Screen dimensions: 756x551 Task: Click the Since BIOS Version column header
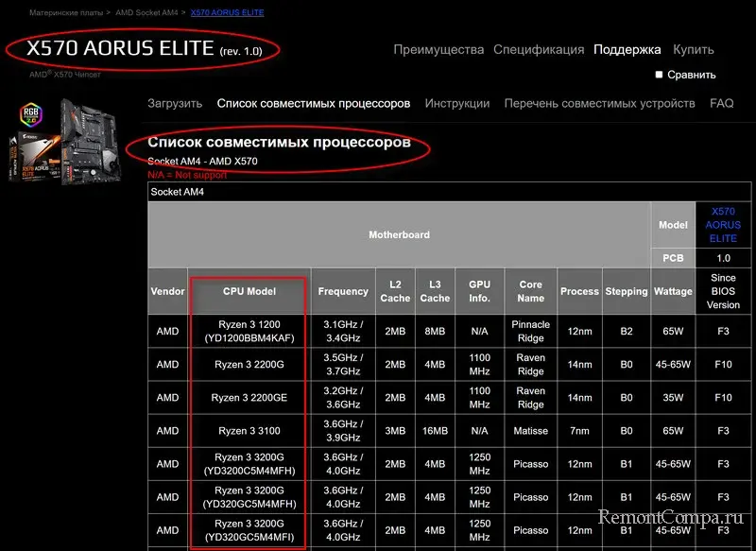[723, 291]
